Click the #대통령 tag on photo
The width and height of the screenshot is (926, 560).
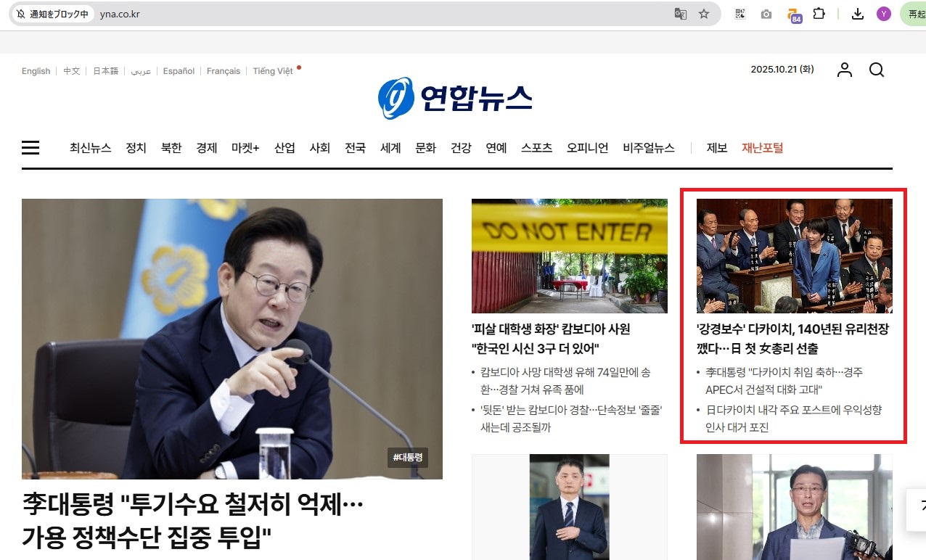(408, 457)
